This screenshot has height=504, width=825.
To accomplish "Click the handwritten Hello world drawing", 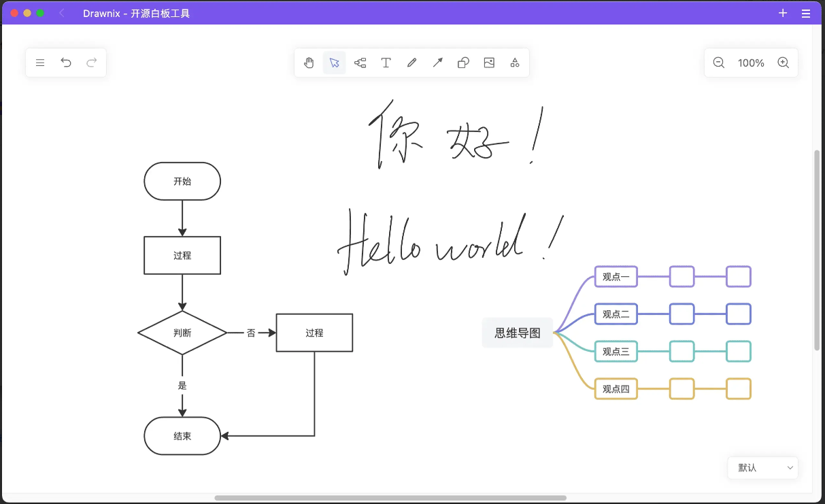I will click(x=451, y=242).
